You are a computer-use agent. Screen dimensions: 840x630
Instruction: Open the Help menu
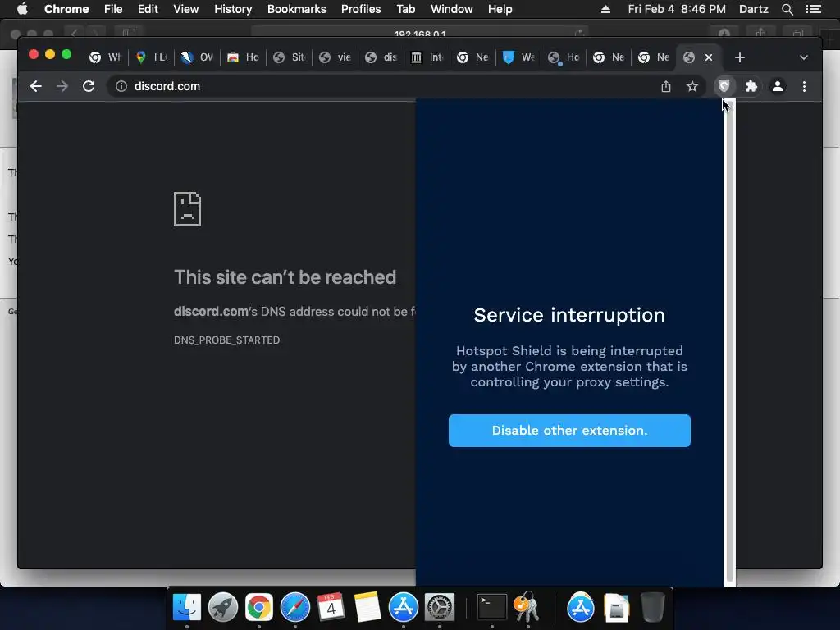500,9
